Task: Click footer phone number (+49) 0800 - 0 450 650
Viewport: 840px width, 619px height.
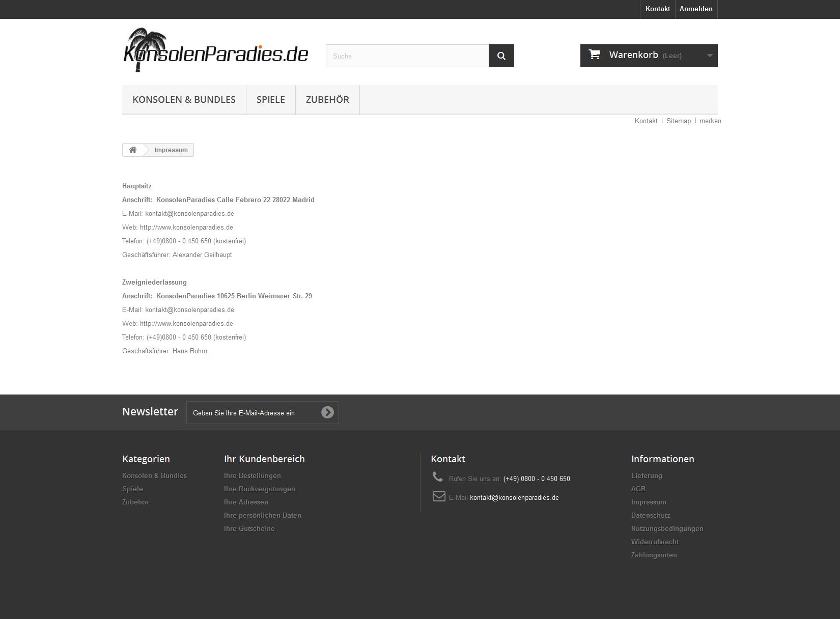Action: click(537, 479)
